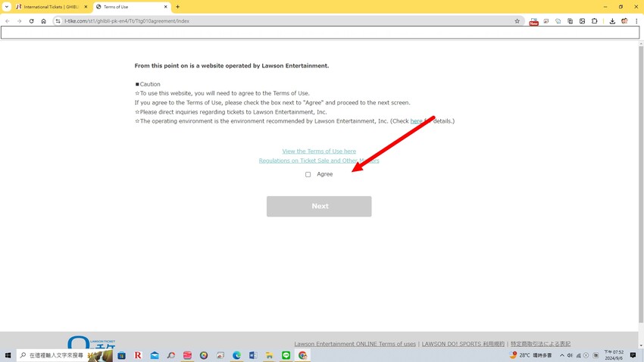The width and height of the screenshot is (644, 362).
Task: Switch to the International Tickets GHIBLI tab
Action: [49, 7]
